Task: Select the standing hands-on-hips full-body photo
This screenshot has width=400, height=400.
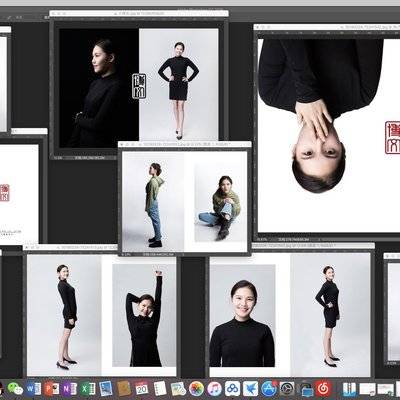Action: coord(179,85)
